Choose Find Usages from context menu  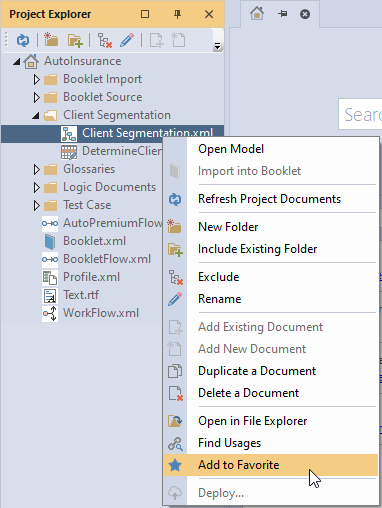click(229, 443)
